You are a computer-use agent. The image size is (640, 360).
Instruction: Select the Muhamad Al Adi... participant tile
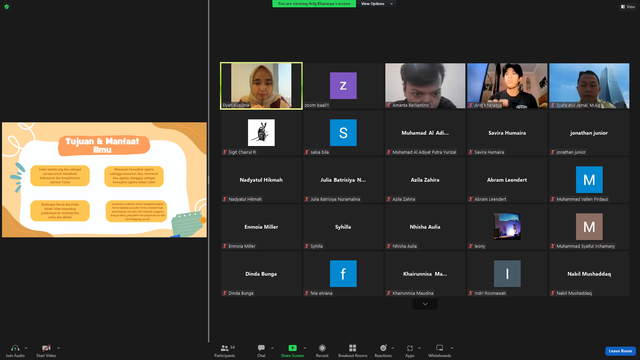tap(425, 133)
